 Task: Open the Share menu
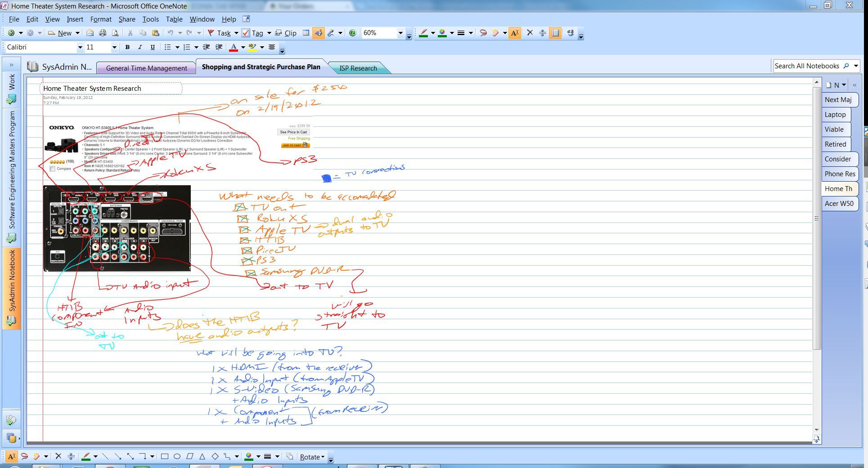tap(127, 19)
